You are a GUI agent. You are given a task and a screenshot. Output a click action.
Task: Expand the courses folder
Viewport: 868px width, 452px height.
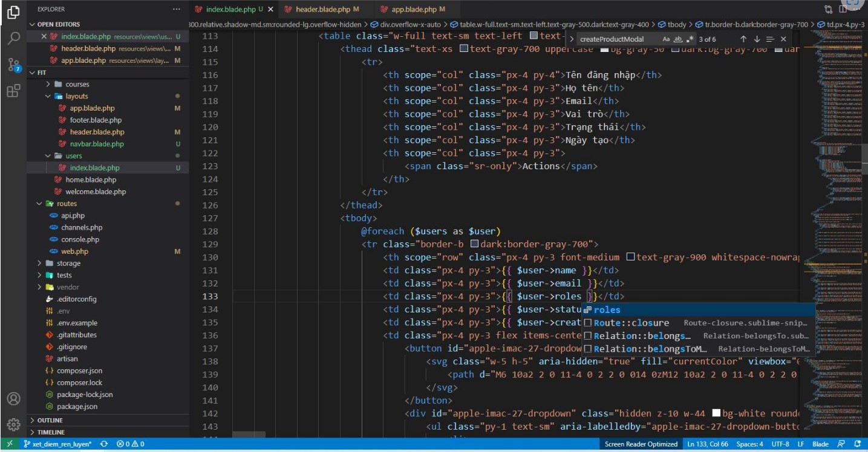tap(77, 84)
